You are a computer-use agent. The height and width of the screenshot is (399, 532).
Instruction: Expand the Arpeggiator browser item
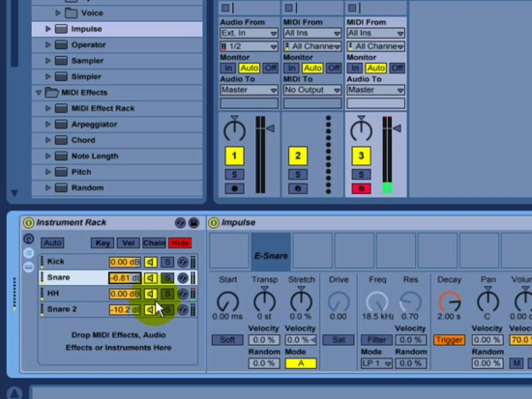tap(47, 125)
